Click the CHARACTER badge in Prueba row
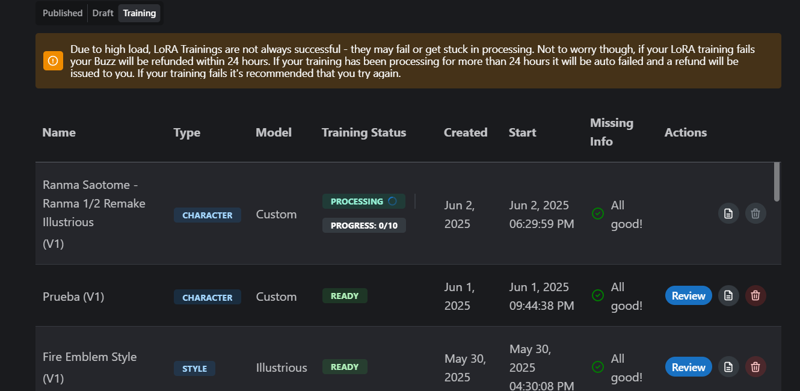This screenshot has height=391, width=800. [207, 297]
